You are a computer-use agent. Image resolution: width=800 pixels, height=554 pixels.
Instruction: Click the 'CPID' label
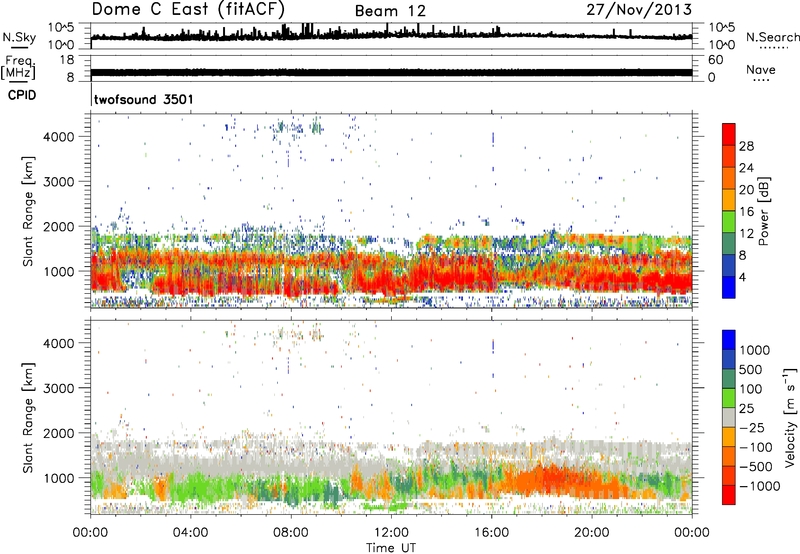(x=22, y=95)
